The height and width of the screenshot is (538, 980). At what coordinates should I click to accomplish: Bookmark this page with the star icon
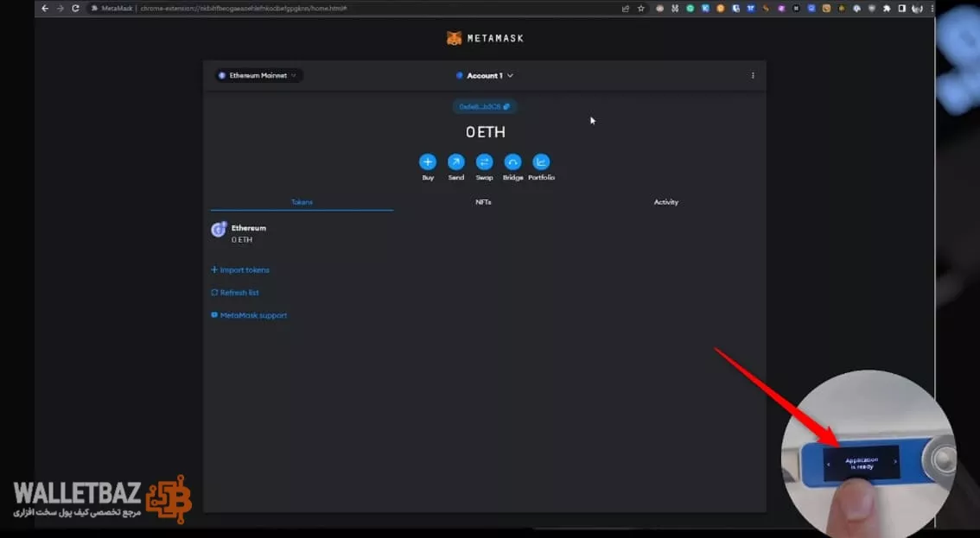point(641,8)
